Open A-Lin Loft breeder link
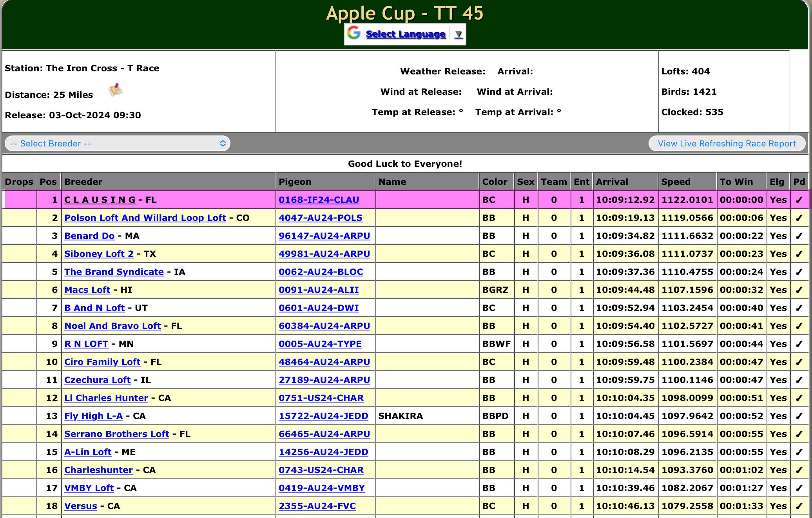 point(88,452)
